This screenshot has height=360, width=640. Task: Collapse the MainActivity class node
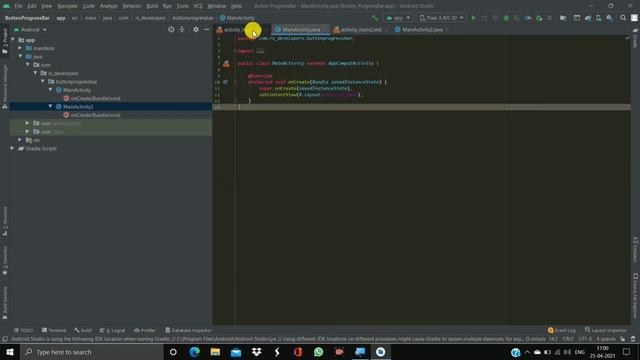51,89
